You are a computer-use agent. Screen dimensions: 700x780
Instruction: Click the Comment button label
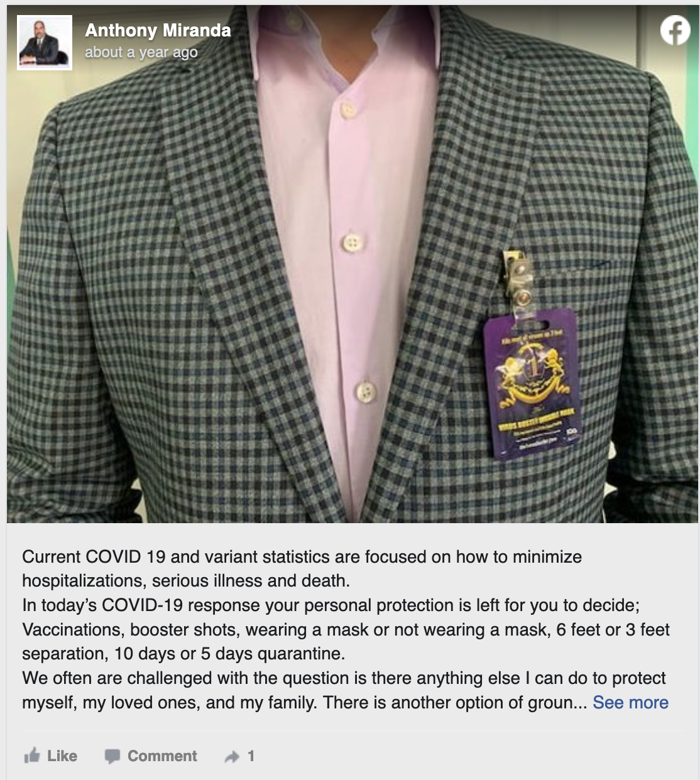[162, 756]
